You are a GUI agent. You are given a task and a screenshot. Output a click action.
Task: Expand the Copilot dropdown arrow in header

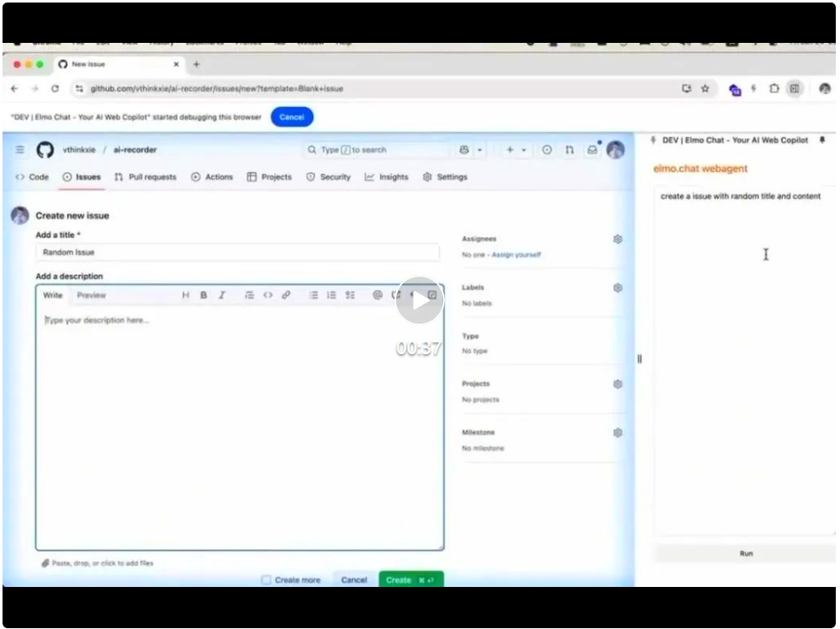[479, 150]
